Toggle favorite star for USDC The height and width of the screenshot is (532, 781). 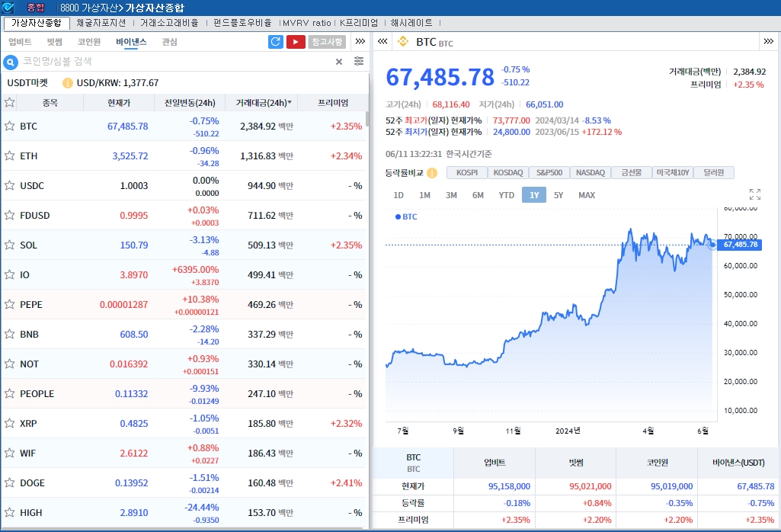click(x=9, y=186)
